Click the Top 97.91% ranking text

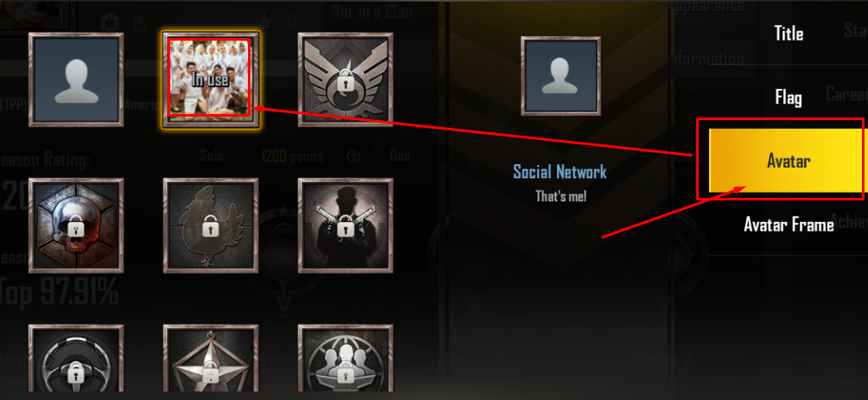[x=59, y=291]
